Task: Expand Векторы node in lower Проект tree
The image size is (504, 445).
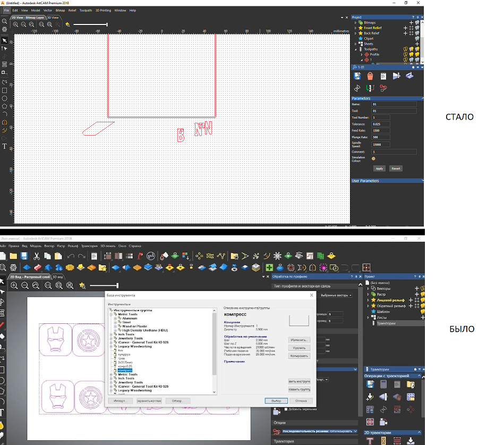Action: pyautogui.click(x=369, y=289)
